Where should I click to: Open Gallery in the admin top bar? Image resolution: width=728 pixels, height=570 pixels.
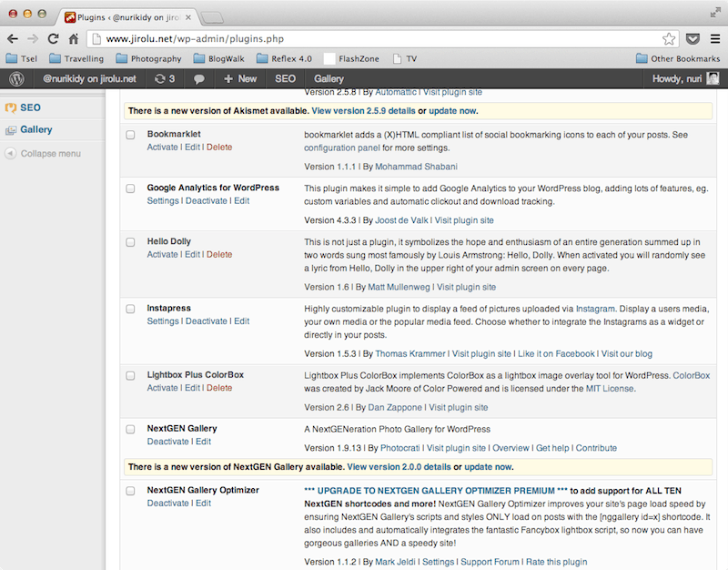click(x=329, y=79)
